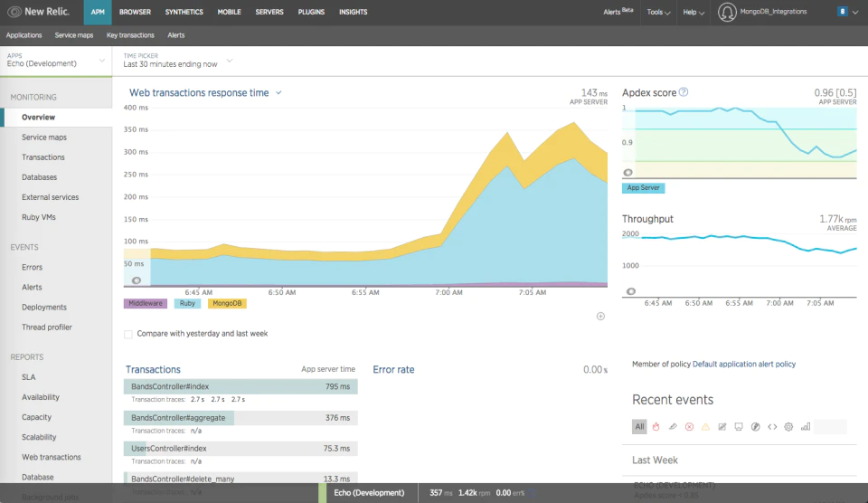The width and height of the screenshot is (868, 503).
Task: Filter recent events by circular plug icon
Action: (755, 426)
